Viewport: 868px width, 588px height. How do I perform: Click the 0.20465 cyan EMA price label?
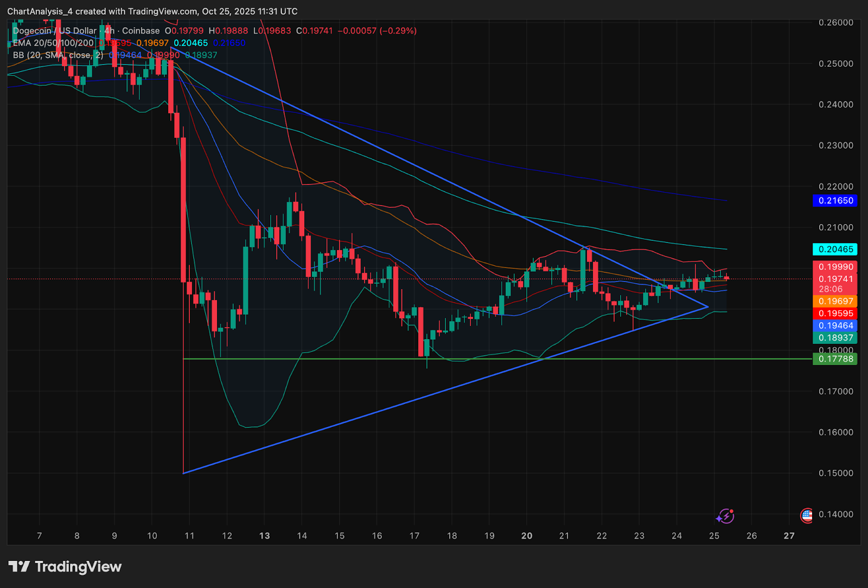[x=835, y=250]
